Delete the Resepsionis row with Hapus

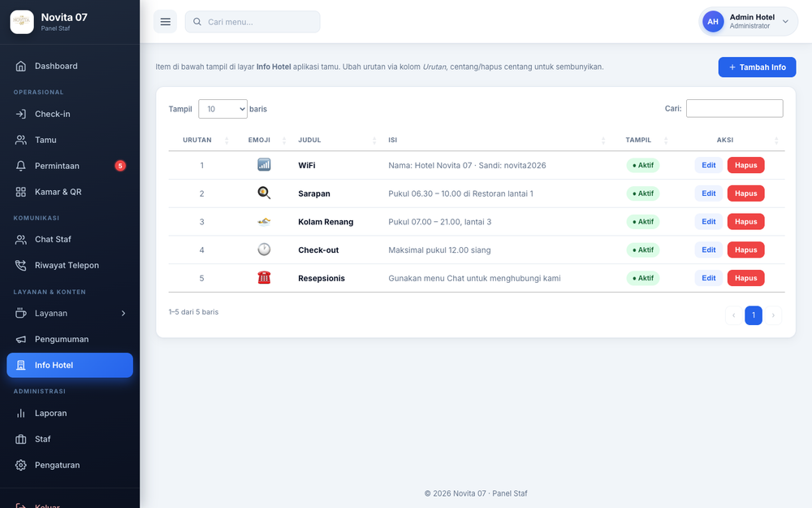745,278
